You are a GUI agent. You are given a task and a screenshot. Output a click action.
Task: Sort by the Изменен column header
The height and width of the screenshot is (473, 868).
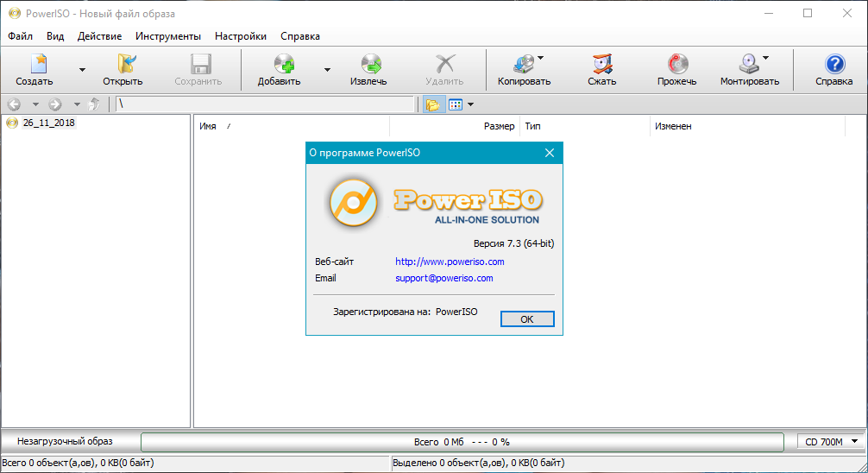click(x=748, y=126)
